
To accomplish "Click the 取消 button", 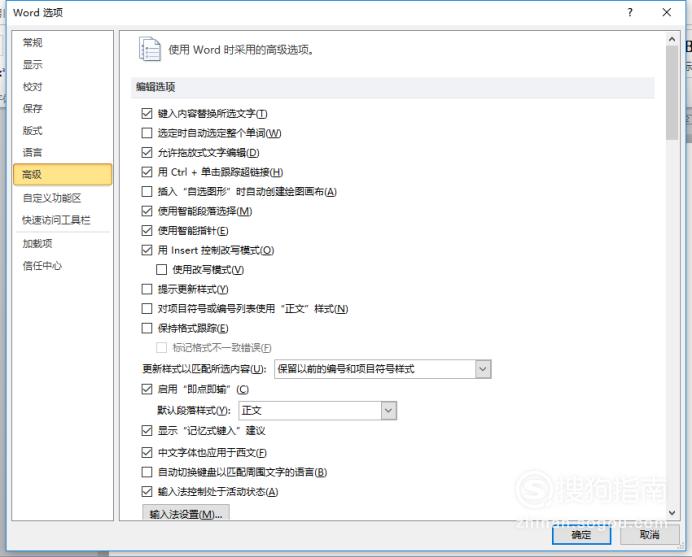I will pyautogui.click(x=649, y=535).
